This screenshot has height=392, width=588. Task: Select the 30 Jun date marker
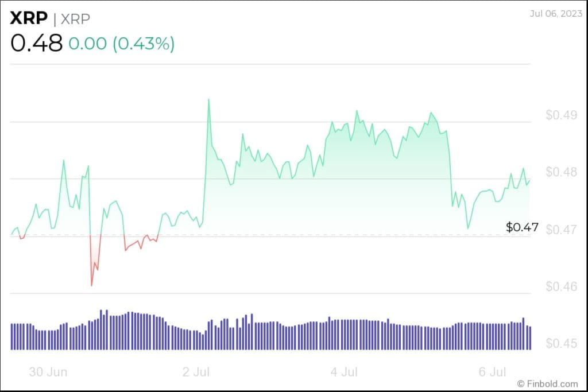(48, 372)
